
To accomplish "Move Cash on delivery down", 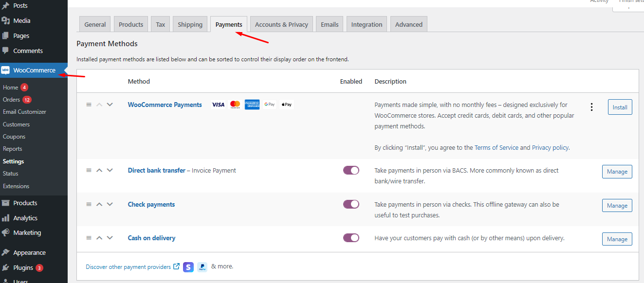I will (x=110, y=238).
